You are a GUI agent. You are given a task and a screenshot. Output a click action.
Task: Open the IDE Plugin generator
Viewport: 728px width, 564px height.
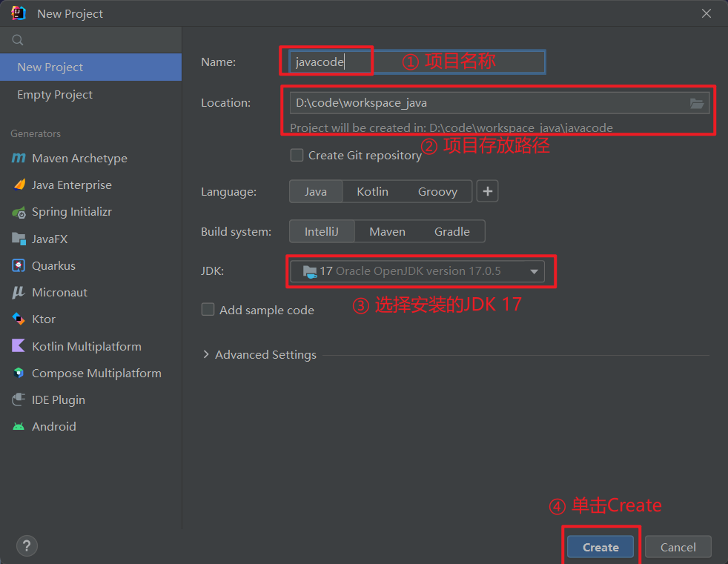pyautogui.click(x=91, y=399)
